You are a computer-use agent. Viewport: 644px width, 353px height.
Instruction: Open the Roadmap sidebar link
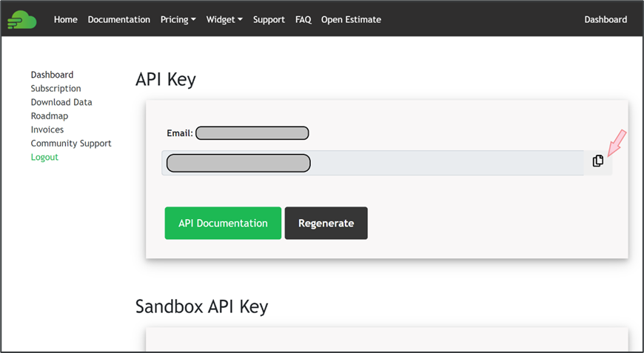coord(49,116)
